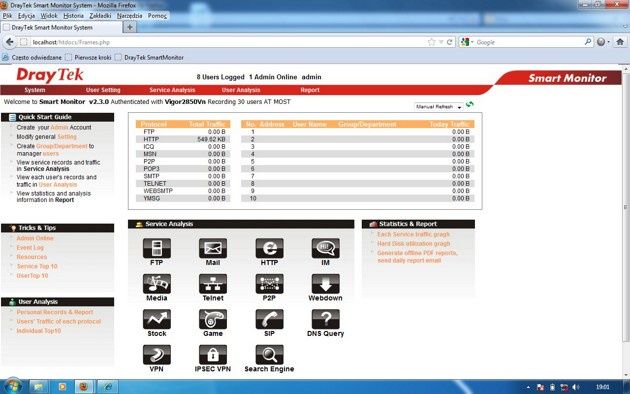Open the Individual Top10 link
The image size is (630, 394).
[39, 331]
